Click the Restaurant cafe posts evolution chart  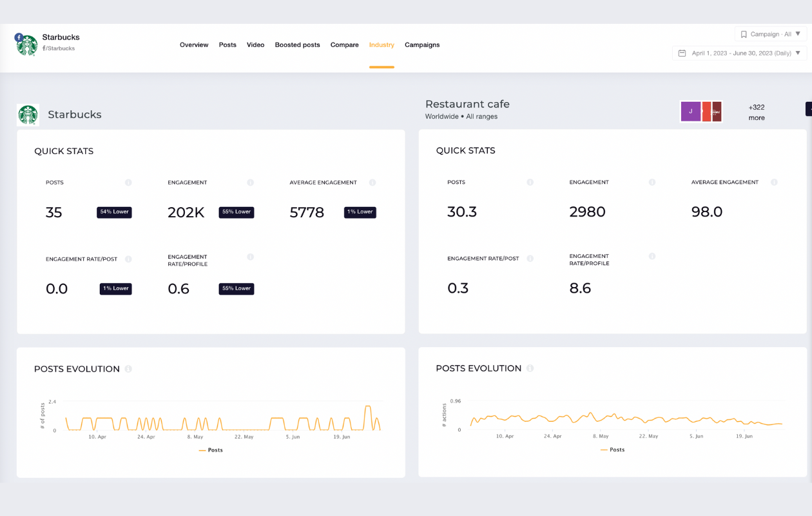[626, 419]
